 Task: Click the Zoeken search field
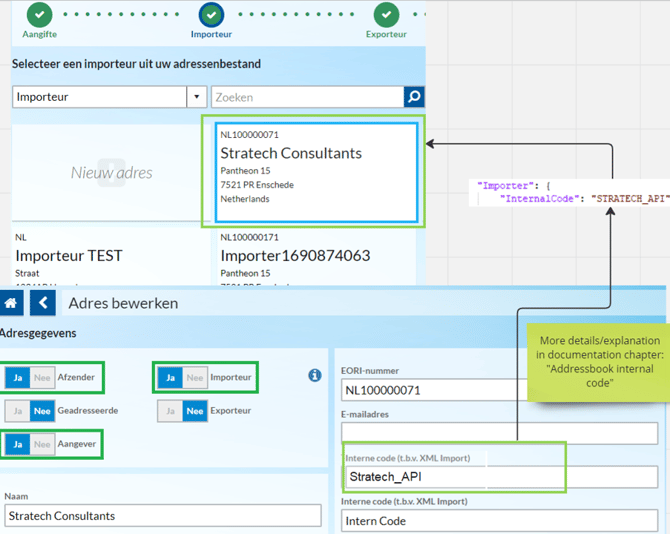coord(308,97)
